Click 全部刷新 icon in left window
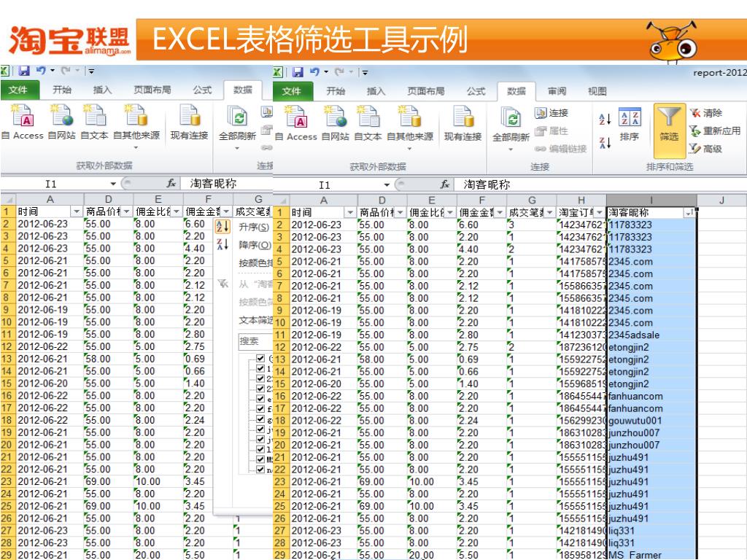This screenshot has height=560, width=747. pos(237,122)
